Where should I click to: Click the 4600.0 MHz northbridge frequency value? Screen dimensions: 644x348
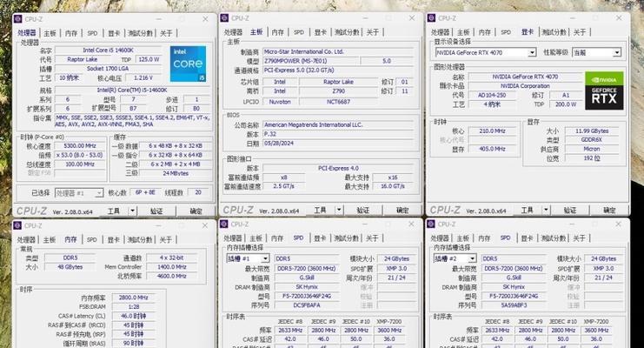point(172,276)
